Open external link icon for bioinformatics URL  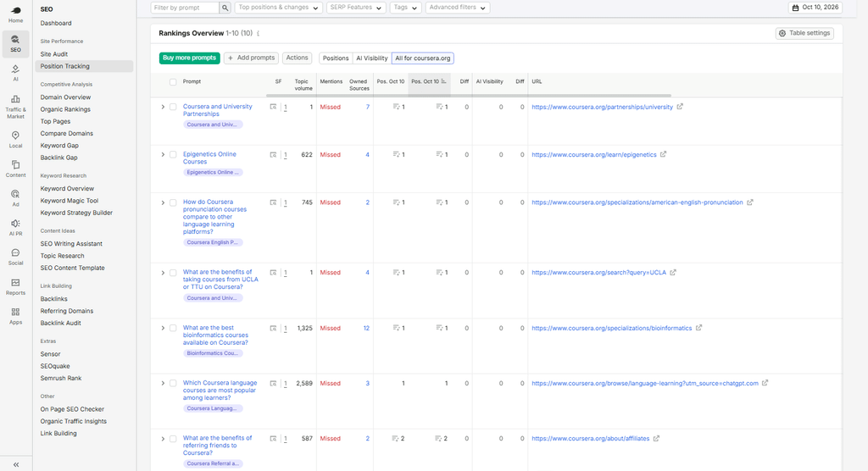[699, 328]
